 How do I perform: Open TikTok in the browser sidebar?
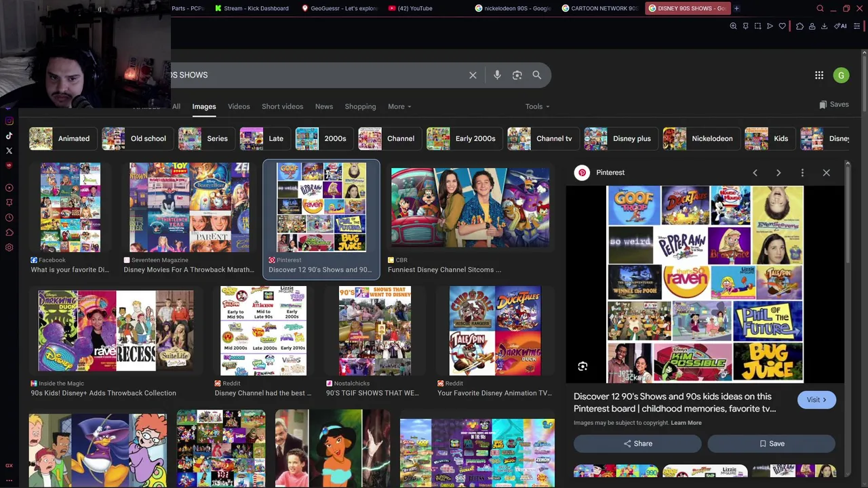pyautogui.click(x=9, y=136)
